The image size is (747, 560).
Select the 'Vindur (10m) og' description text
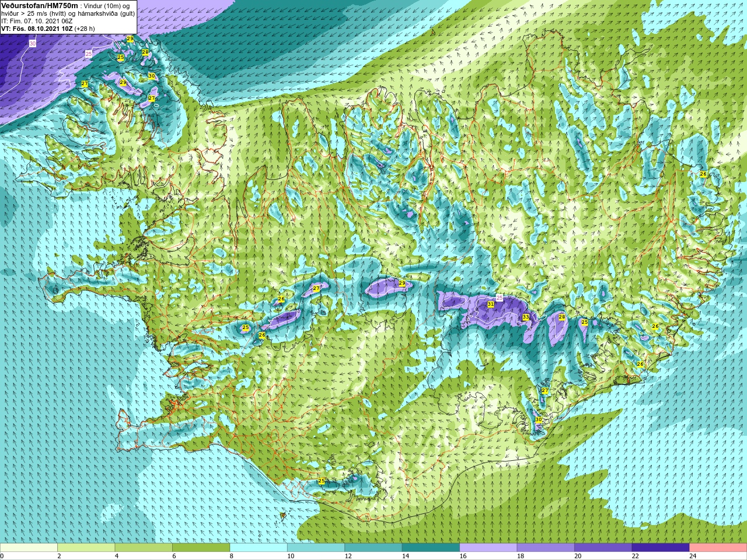[107, 6]
